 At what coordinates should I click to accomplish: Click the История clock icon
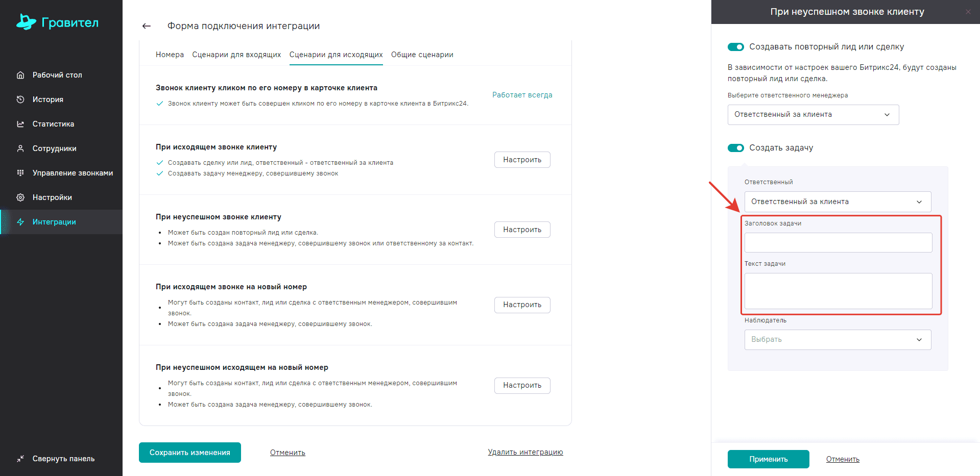pos(20,99)
